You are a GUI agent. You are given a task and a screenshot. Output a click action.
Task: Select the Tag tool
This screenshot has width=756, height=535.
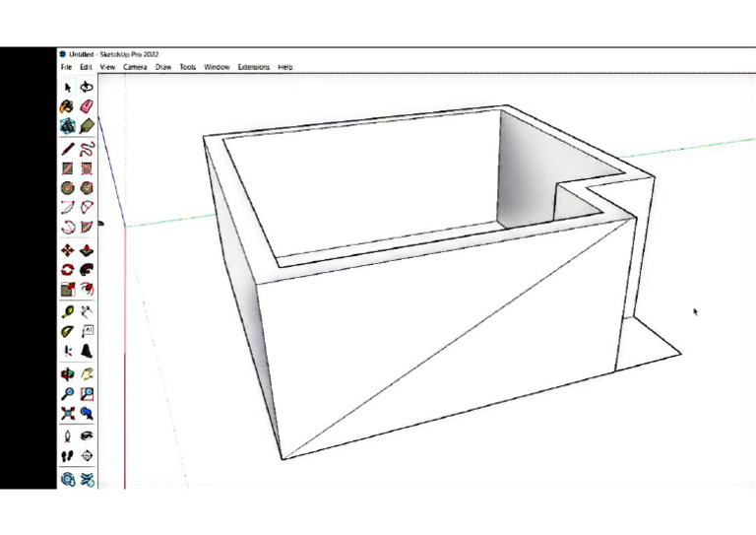click(x=87, y=126)
